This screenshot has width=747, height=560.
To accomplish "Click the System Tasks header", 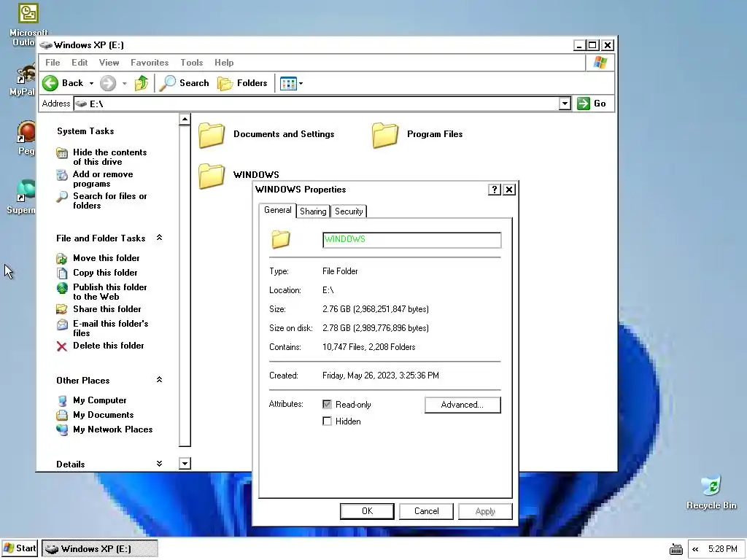I will click(85, 131).
